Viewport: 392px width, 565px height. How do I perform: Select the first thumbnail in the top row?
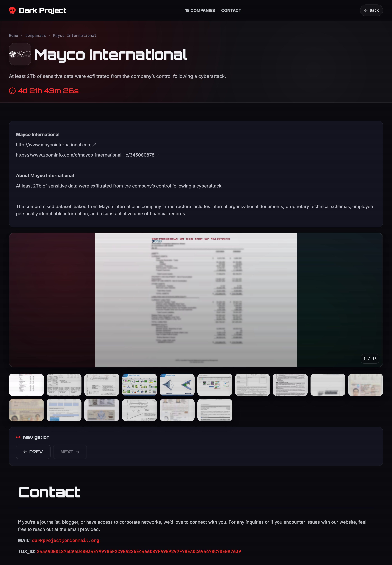(x=26, y=385)
